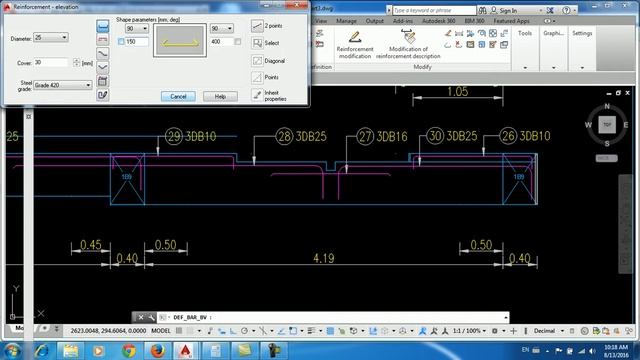This screenshot has width=640, height=360.
Task: Launch Firefox from the taskbar
Action: (157, 351)
